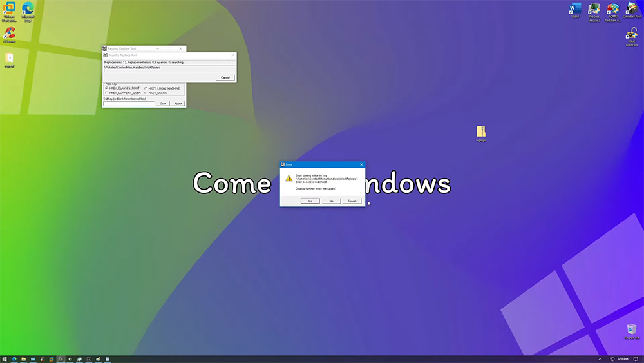Open the Recycle Bin
644x363 pixels.
(630, 330)
